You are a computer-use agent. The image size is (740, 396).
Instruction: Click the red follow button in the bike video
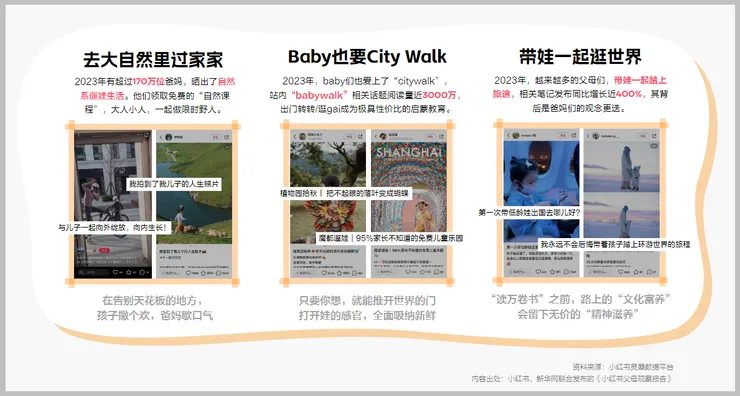tap(104, 251)
